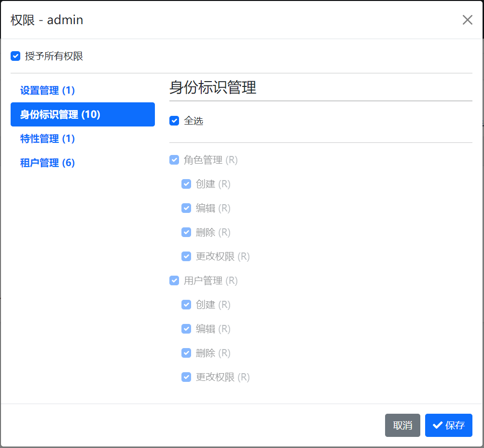Toggle the 全选 checkbox
Viewport: 484px width, 448px height.
click(x=174, y=121)
